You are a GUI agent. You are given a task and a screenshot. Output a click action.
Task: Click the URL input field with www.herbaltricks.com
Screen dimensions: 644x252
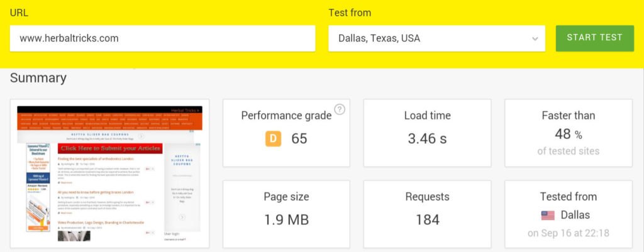163,38
